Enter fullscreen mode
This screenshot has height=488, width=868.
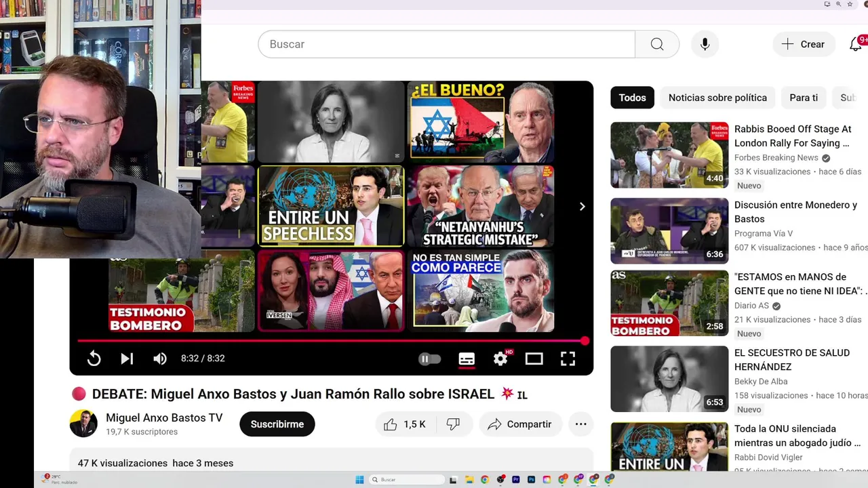pyautogui.click(x=568, y=359)
